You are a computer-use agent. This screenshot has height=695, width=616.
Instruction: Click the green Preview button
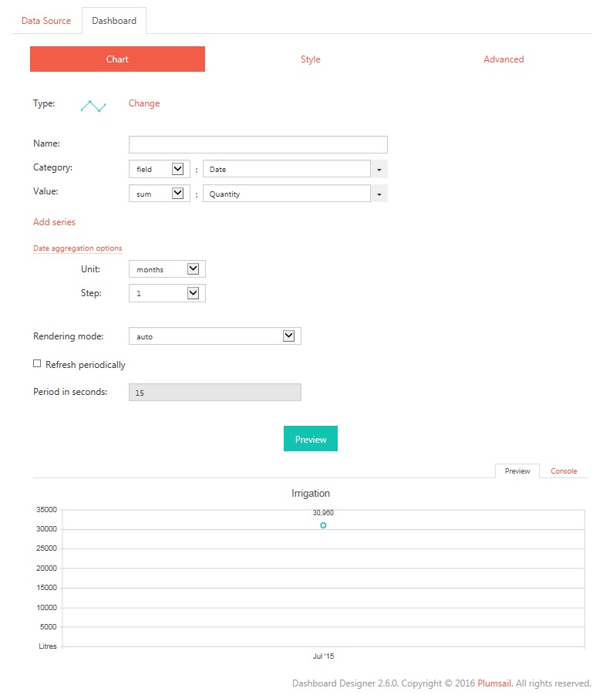pos(311,439)
